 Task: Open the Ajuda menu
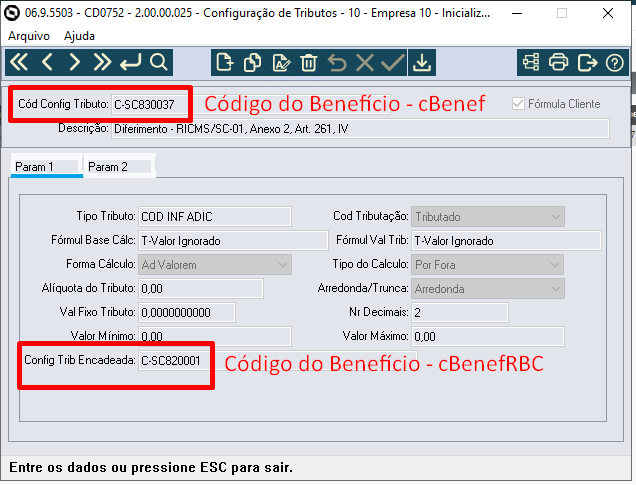80,36
